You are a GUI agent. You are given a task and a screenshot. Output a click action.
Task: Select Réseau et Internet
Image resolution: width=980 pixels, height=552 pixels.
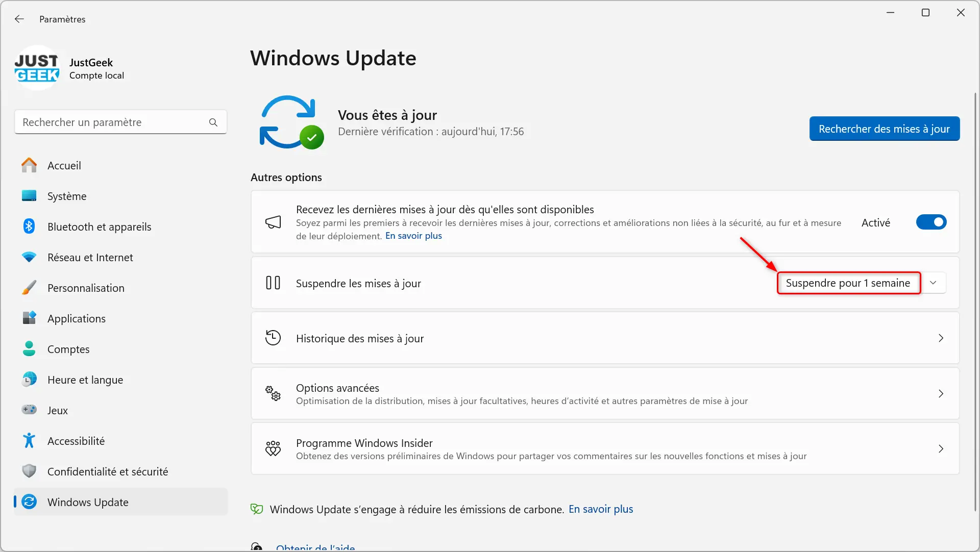coord(120,257)
